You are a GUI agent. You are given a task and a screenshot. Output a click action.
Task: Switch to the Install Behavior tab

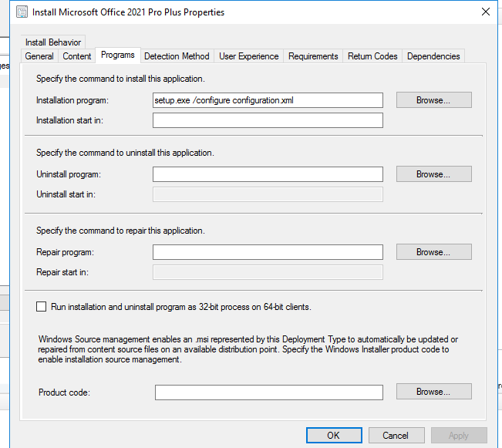click(52, 42)
